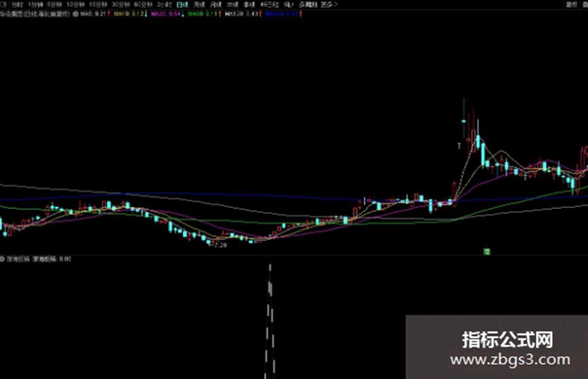Click the first button at top right
This screenshot has height=379, width=588.
point(571,4)
